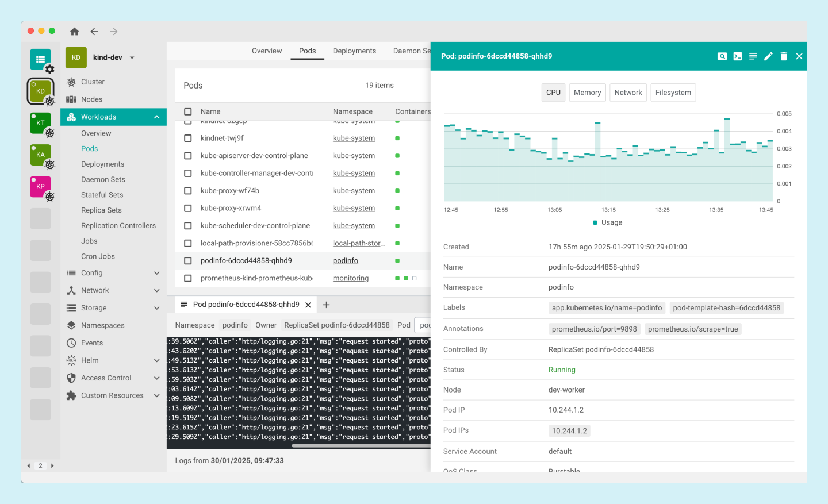The width and height of the screenshot is (828, 504).
Task: Check the podinfo-6dccd44858-qhhd9 row checkbox
Action: (x=187, y=261)
